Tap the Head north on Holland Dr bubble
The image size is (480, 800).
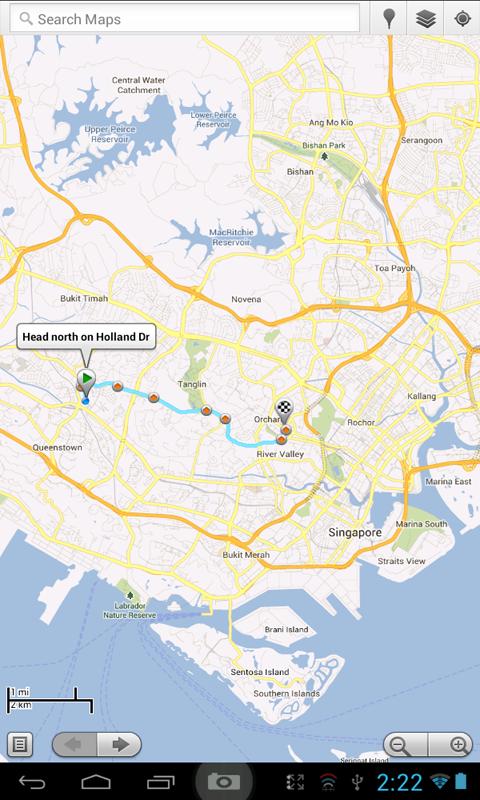pos(87,337)
